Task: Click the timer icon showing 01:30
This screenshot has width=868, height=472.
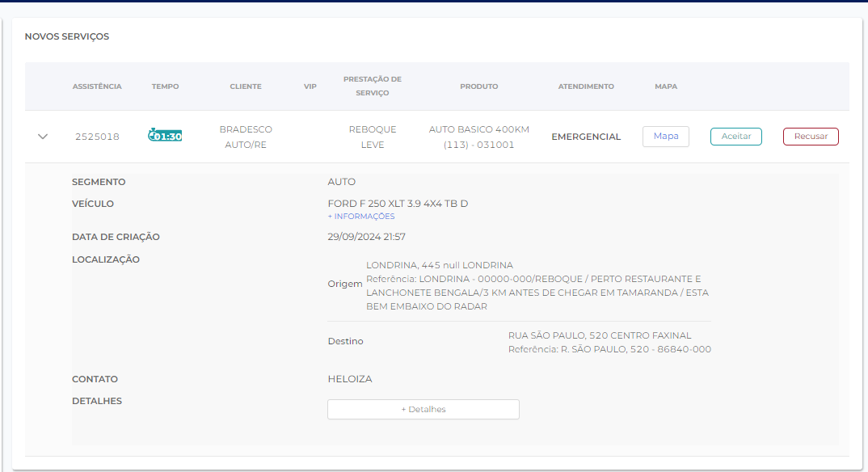Action: (x=165, y=136)
